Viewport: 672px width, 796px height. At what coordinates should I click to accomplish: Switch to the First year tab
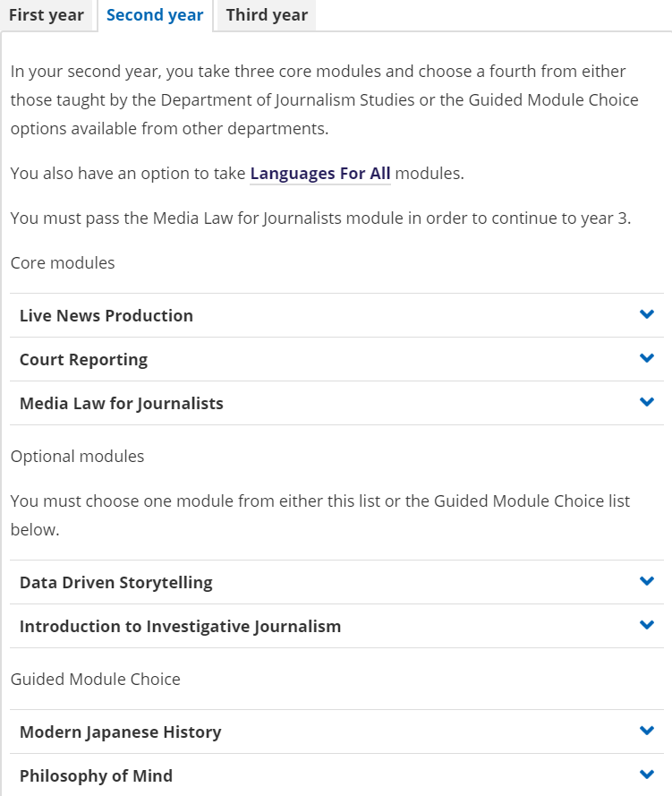point(47,15)
